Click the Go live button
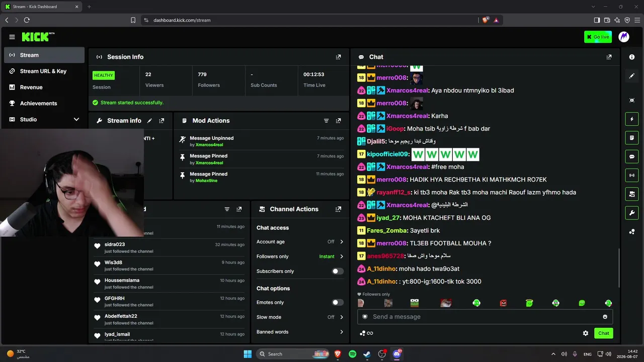The image size is (644, 362). pyautogui.click(x=598, y=37)
